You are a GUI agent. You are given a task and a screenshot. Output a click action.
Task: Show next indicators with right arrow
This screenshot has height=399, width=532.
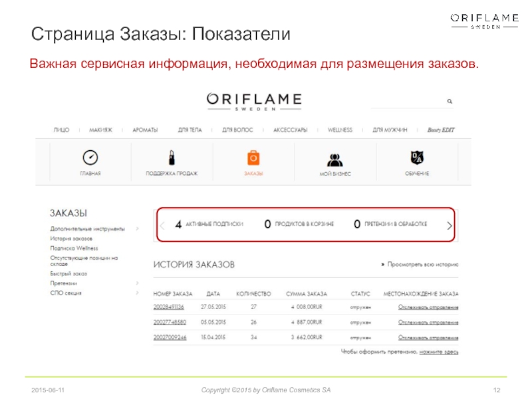click(x=450, y=225)
